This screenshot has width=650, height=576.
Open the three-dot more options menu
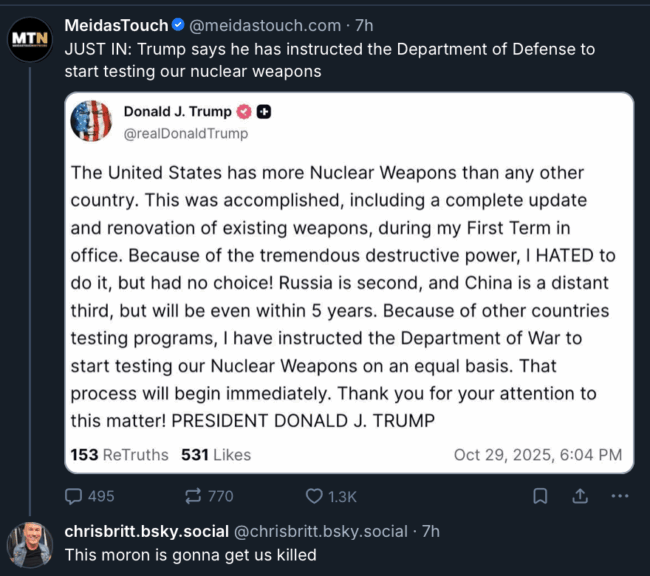619,496
